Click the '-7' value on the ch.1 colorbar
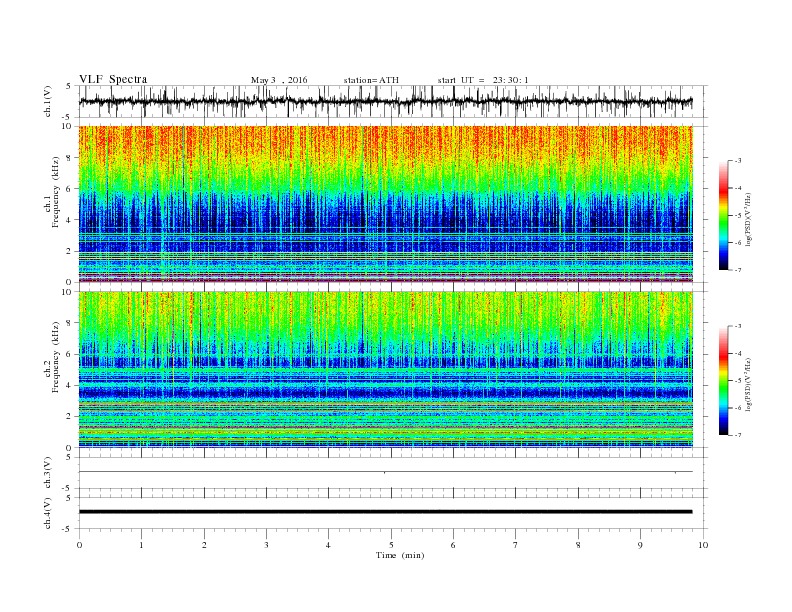792x612 pixels. click(x=738, y=270)
